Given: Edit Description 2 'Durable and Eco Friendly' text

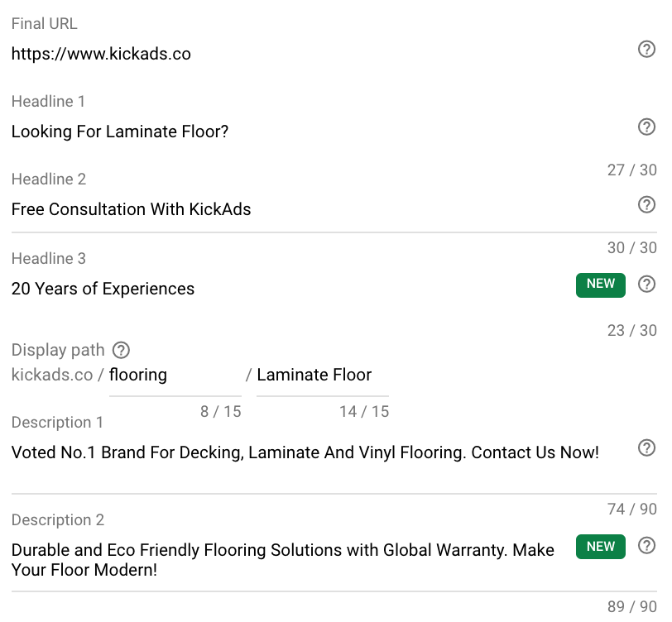Looking at the screenshot, I should click(291, 560).
